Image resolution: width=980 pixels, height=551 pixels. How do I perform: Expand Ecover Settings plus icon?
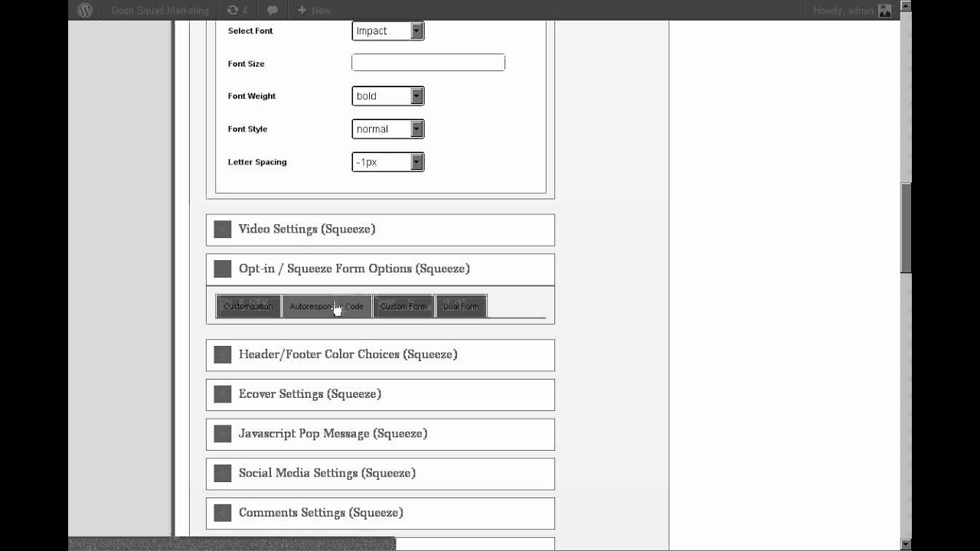223,394
